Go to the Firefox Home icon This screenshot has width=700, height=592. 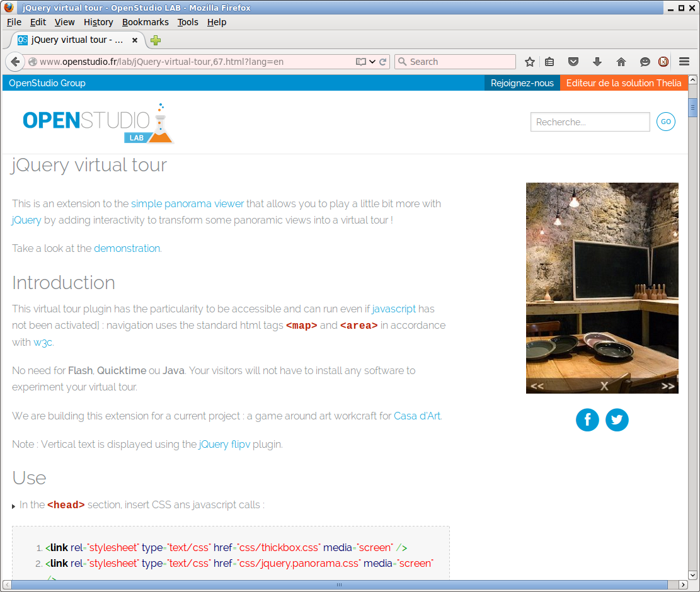click(621, 62)
